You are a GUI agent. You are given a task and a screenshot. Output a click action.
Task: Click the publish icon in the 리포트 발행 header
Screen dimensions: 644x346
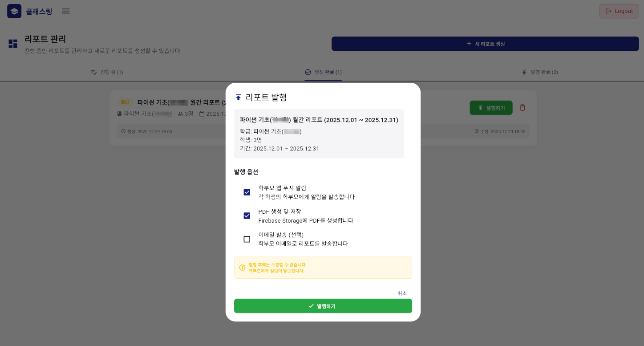[x=239, y=97]
